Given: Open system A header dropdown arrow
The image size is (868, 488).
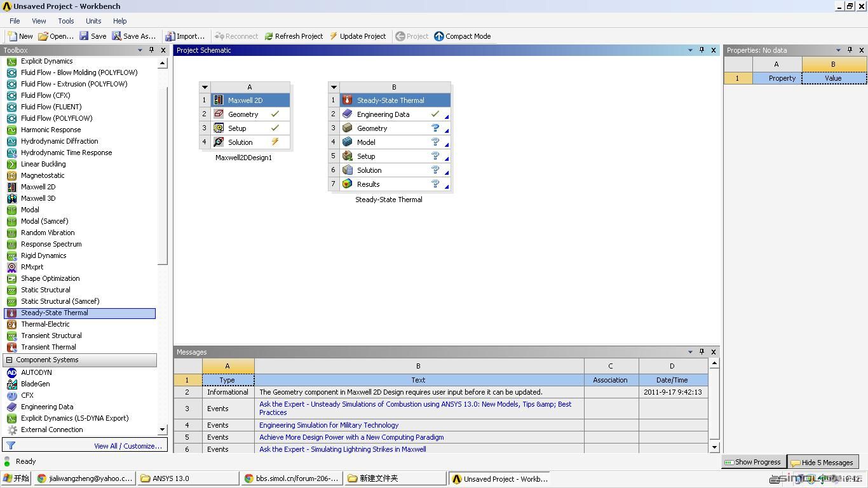Looking at the screenshot, I should click(x=205, y=87).
